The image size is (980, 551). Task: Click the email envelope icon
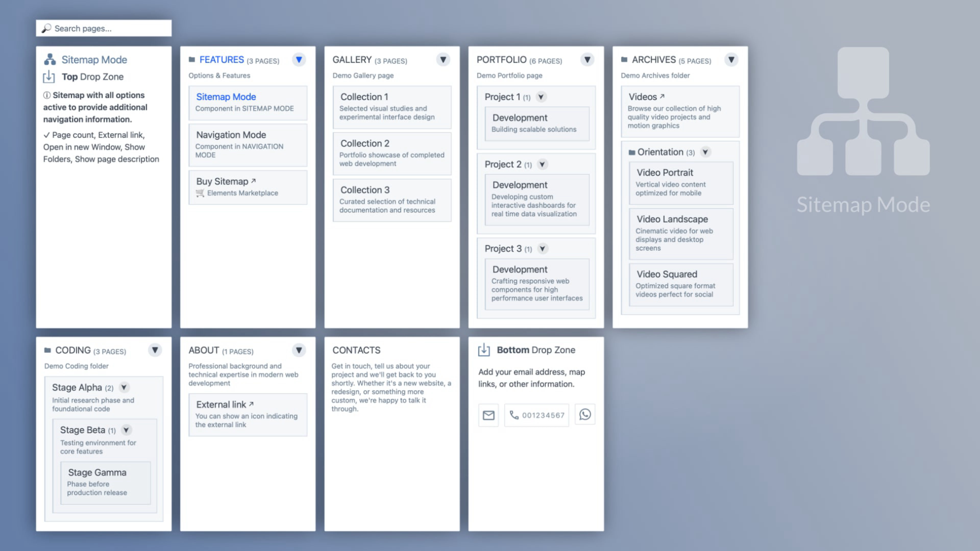(488, 415)
